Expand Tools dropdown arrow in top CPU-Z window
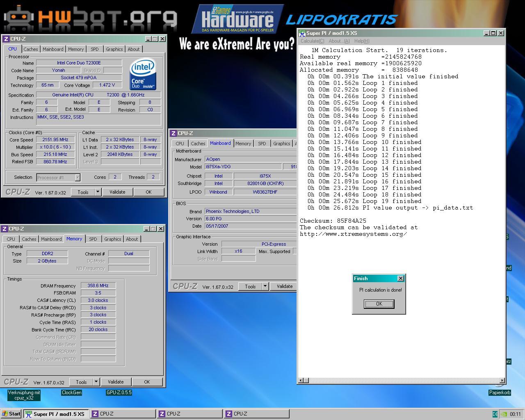The image size is (525, 420). coord(98,192)
